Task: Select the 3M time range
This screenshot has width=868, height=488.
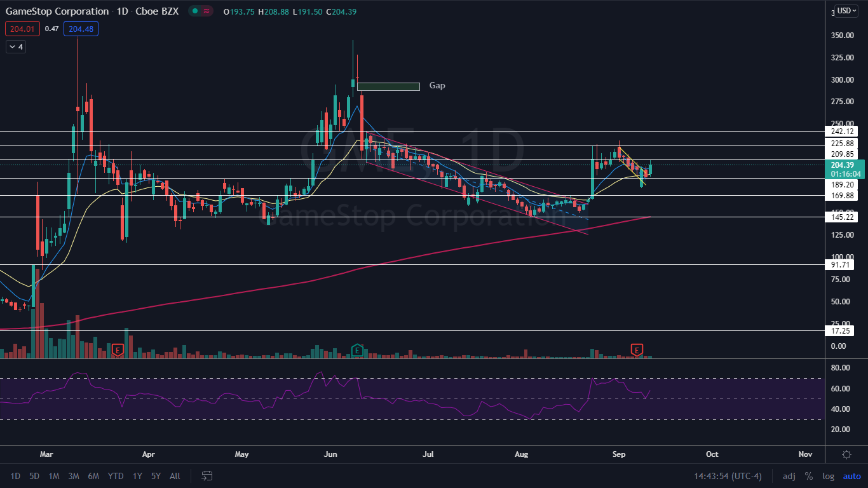Action: point(74,476)
